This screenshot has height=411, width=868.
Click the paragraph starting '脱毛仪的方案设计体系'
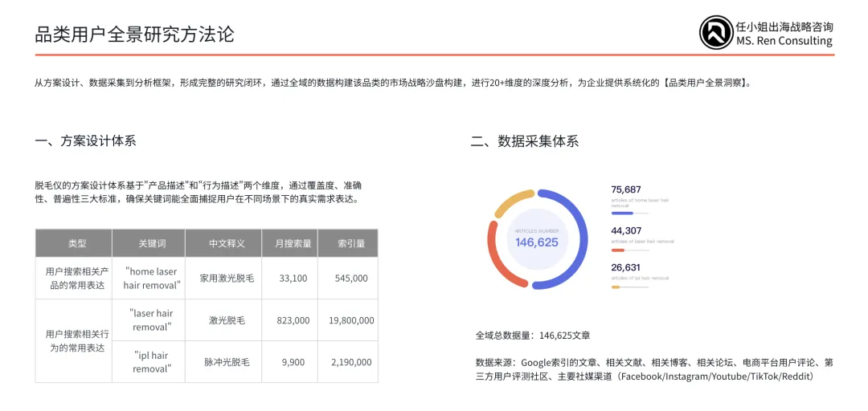click(199, 192)
